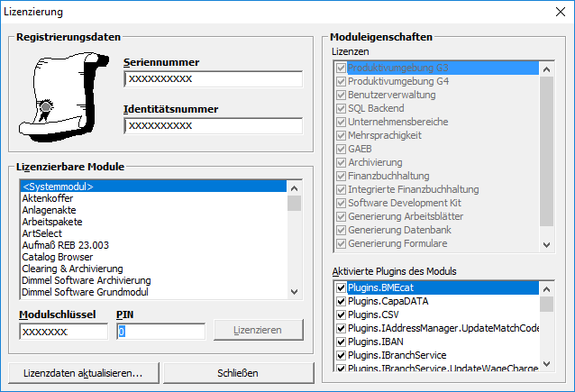Select Dimmel Software Archivierung module
The image size is (575, 392).
pyautogui.click(x=86, y=280)
